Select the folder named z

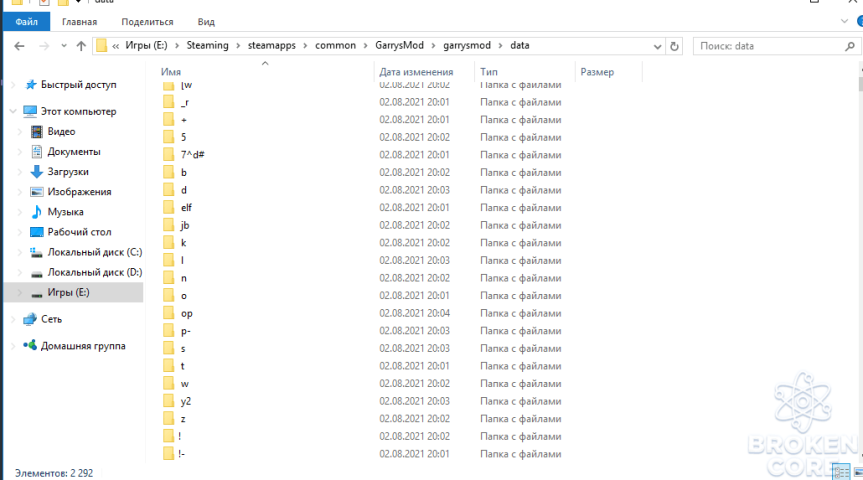coord(183,419)
